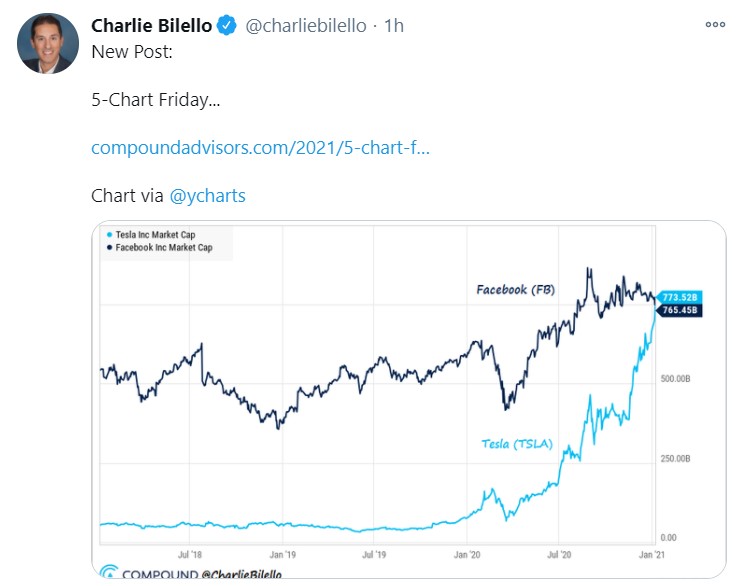
Task: Click the Tesla (TSLA) chart annotation
Action: (x=516, y=444)
